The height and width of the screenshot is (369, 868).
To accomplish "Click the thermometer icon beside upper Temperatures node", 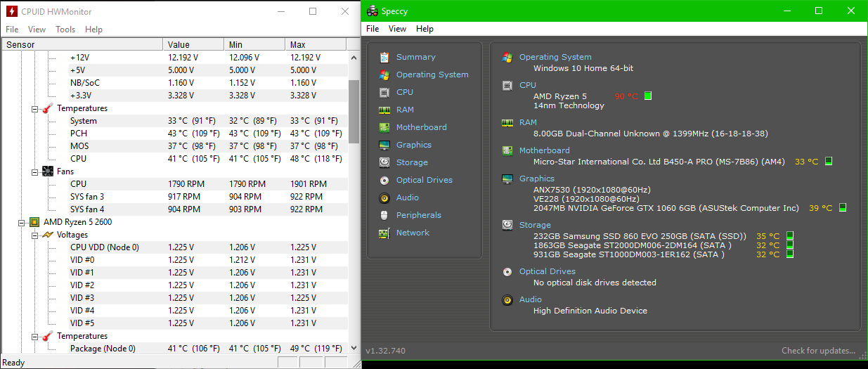I will pos(48,108).
